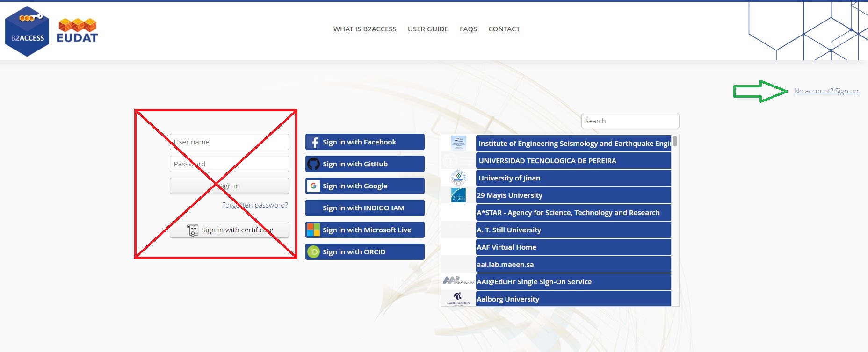The height and width of the screenshot is (352, 868).
Task: Open the WHAT IS B2ACCESS menu item
Action: pyautogui.click(x=365, y=29)
